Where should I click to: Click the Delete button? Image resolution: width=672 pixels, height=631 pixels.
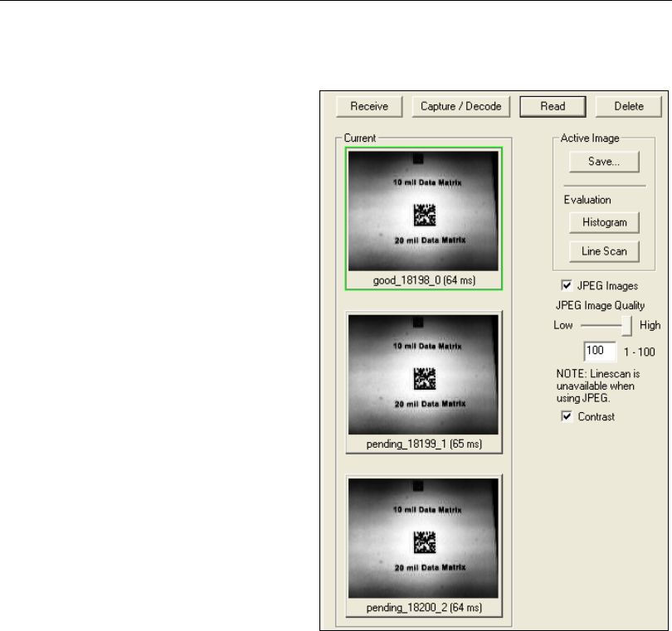pos(629,107)
